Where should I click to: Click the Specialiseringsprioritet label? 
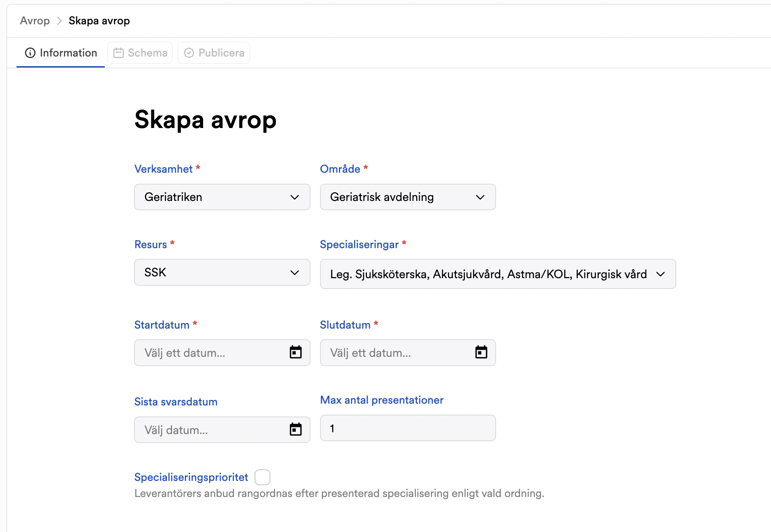191,477
